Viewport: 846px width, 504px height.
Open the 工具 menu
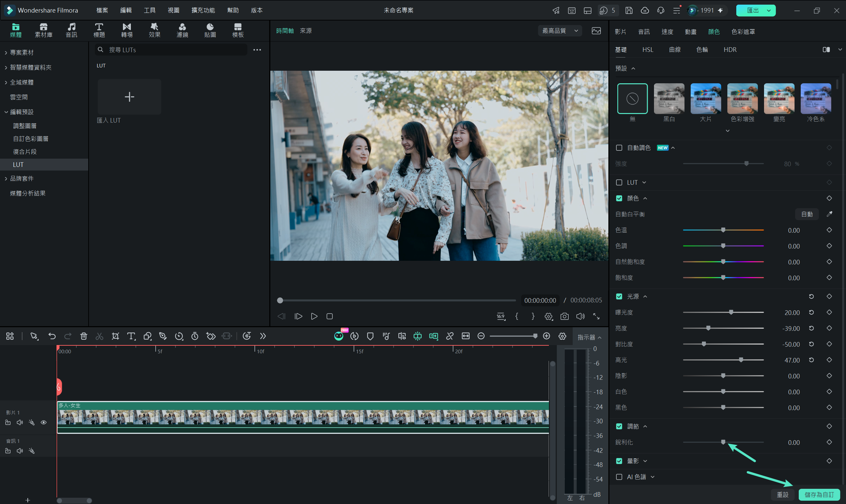pos(149,10)
